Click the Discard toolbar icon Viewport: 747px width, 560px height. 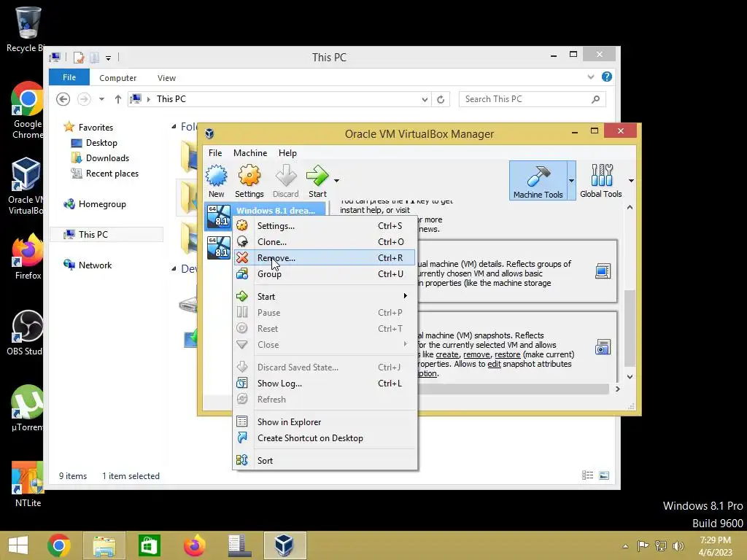pos(286,176)
